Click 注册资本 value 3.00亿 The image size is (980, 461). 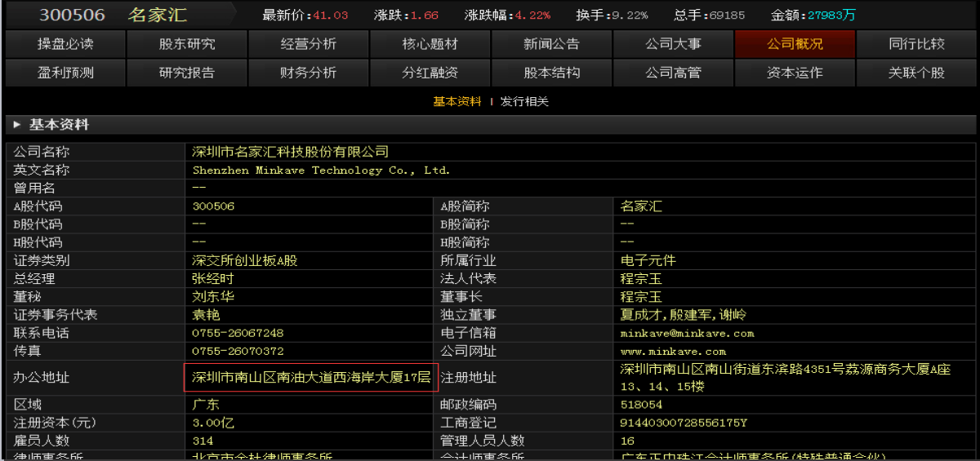click(x=213, y=423)
